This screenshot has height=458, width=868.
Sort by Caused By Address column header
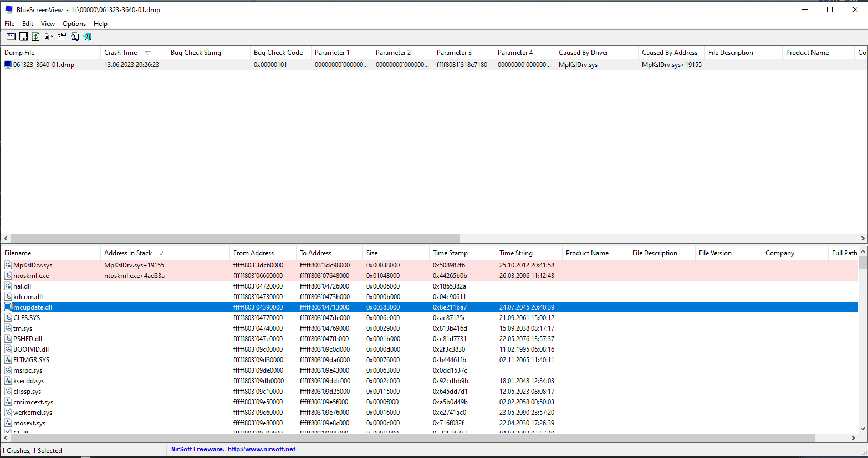coord(671,53)
